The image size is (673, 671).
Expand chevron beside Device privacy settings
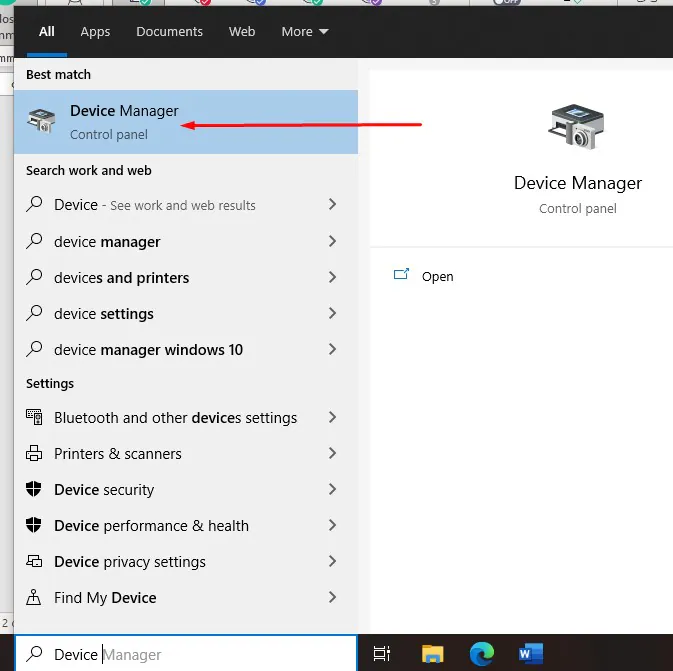[332, 562]
